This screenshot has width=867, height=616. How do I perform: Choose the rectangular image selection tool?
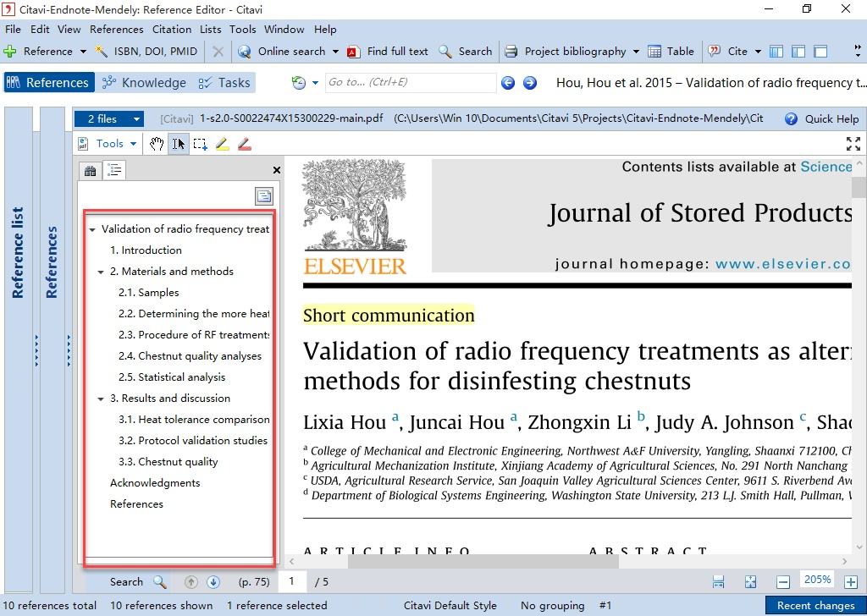[200, 144]
